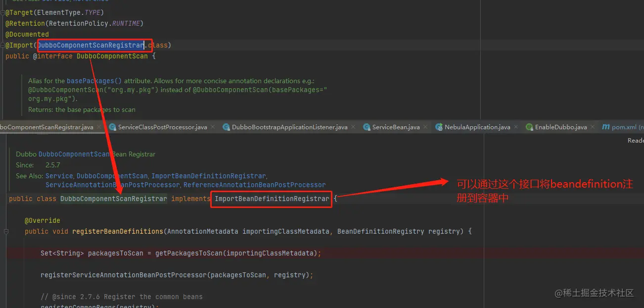Open the ServiceBean.java tab
The height and width of the screenshot is (308, 644).
coord(396,127)
